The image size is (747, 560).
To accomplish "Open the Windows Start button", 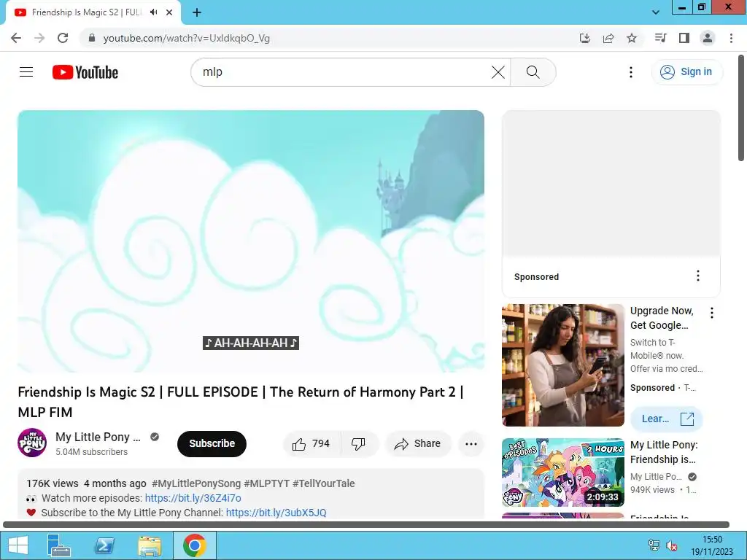I will pyautogui.click(x=18, y=545).
